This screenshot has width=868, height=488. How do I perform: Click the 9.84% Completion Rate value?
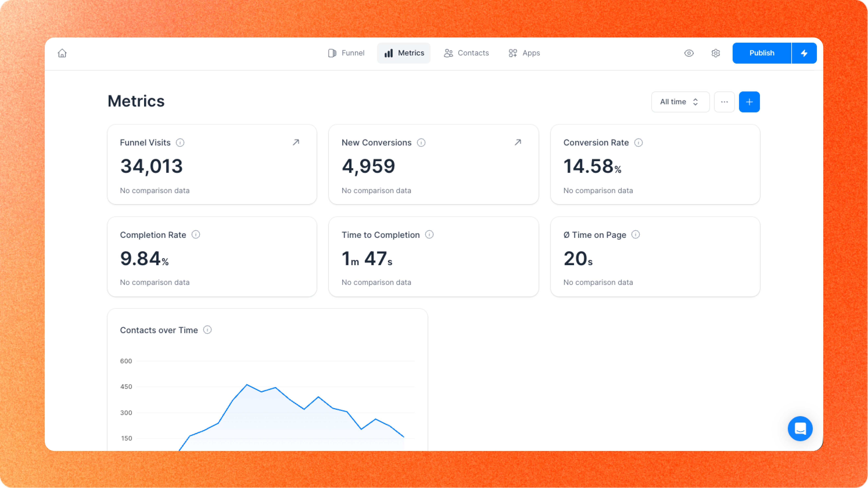(x=144, y=259)
